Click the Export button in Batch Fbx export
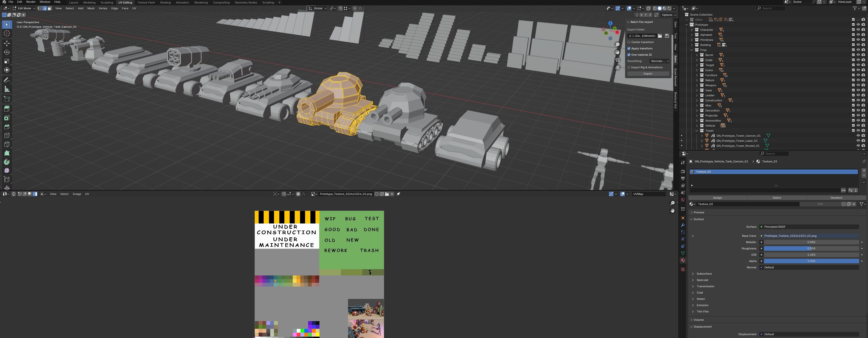The image size is (868, 338). [648, 73]
